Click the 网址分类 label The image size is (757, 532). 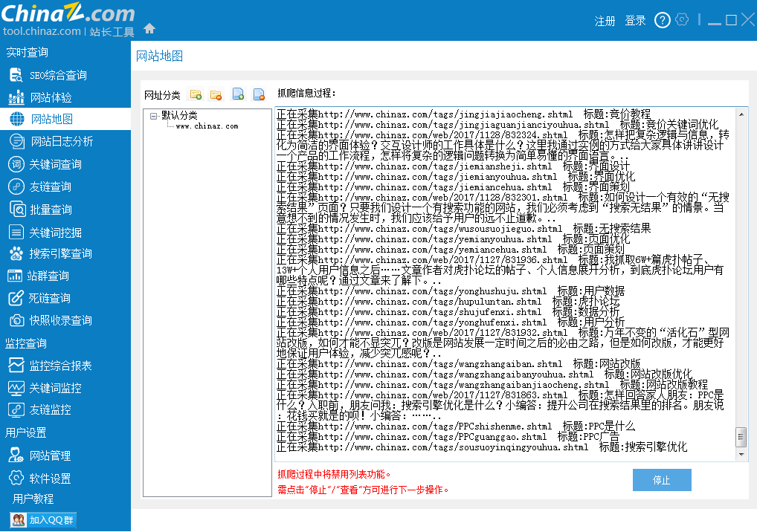point(162,95)
